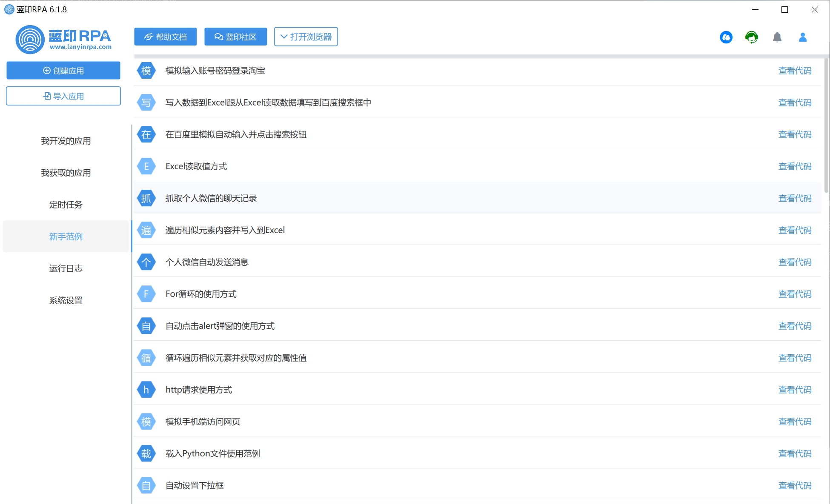View code for 模拟输入账号密码登录淘宝
Viewport: 830px width, 504px height.
click(x=795, y=71)
